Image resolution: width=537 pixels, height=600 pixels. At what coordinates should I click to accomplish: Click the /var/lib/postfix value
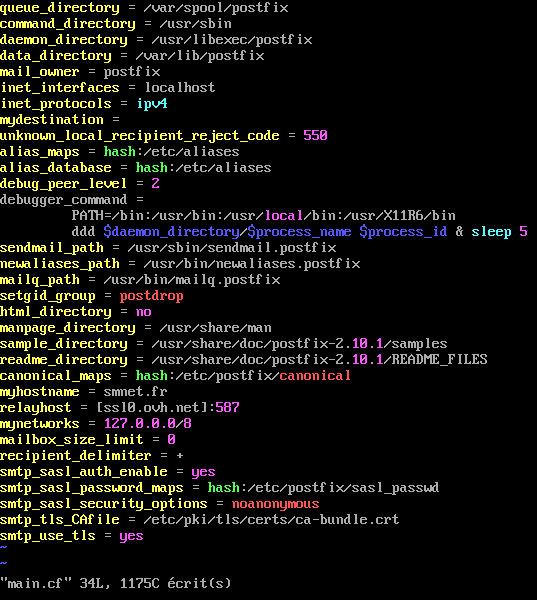coord(200,56)
